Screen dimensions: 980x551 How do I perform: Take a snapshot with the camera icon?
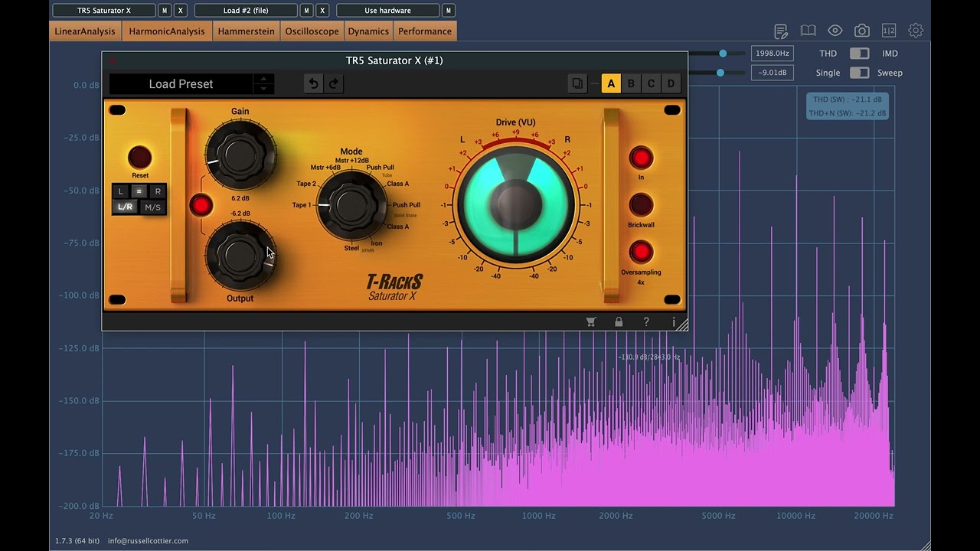(x=862, y=31)
